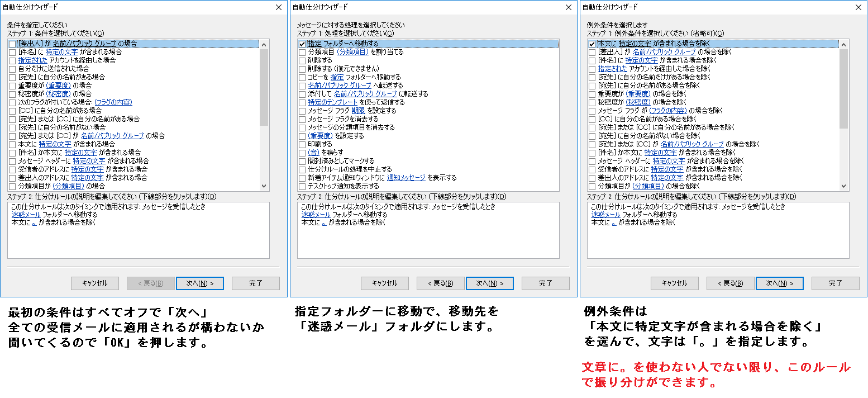Uncheck 本文に特定の文字が含まれる場合を除く in the right dialog
This screenshot has width=868, height=398.
click(x=592, y=44)
